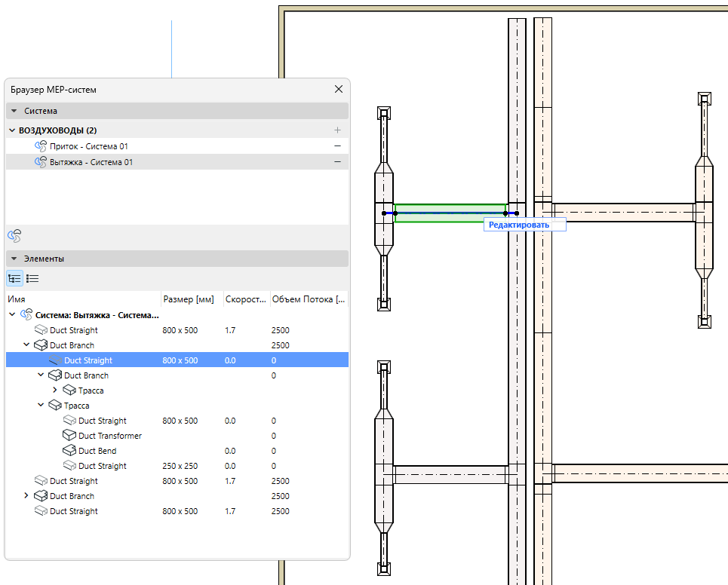This screenshot has width=728, height=585.
Task: Switch elements view to hierarchical tree mode
Action: [x=14, y=278]
